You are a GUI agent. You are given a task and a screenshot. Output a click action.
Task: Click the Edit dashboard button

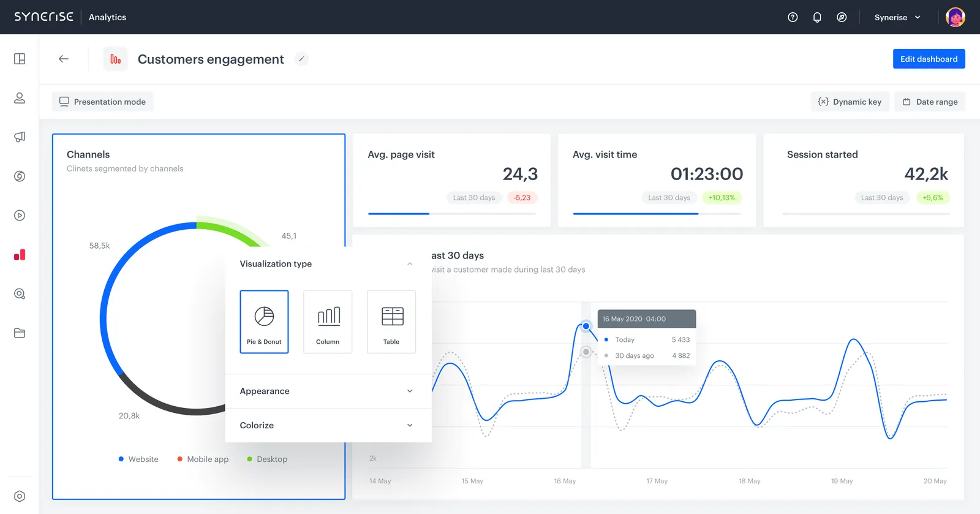tap(929, 59)
